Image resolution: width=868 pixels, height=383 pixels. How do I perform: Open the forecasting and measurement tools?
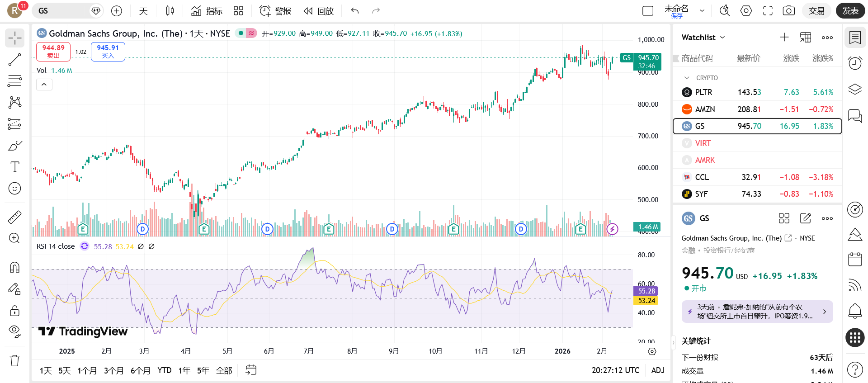tap(15, 124)
